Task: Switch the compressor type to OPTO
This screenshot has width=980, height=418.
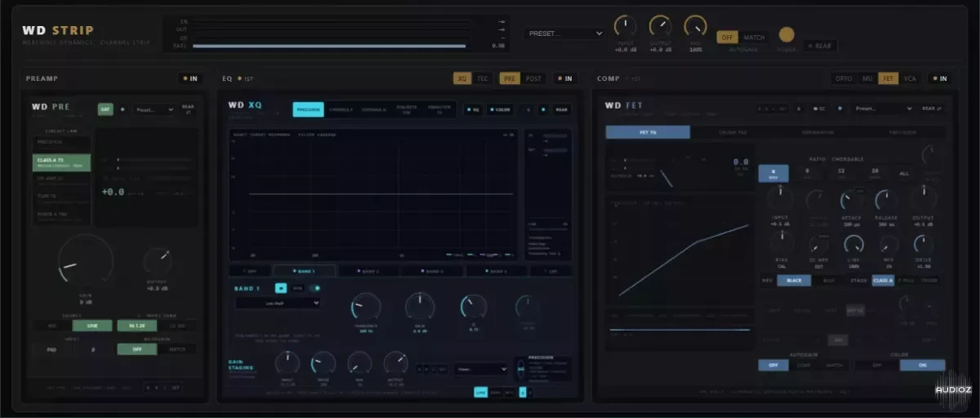Action: [x=843, y=78]
